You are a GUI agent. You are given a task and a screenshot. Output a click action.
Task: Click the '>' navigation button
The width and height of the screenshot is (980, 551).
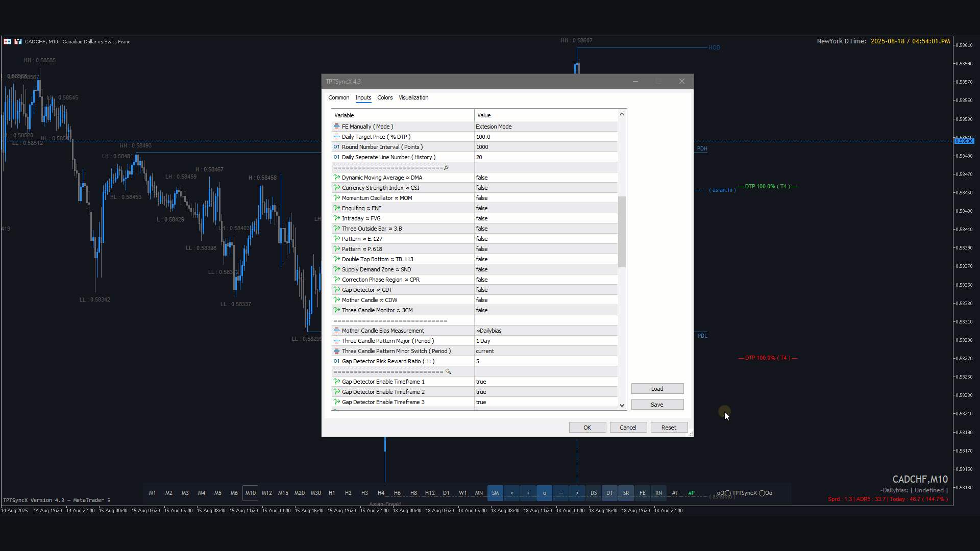coord(577,493)
